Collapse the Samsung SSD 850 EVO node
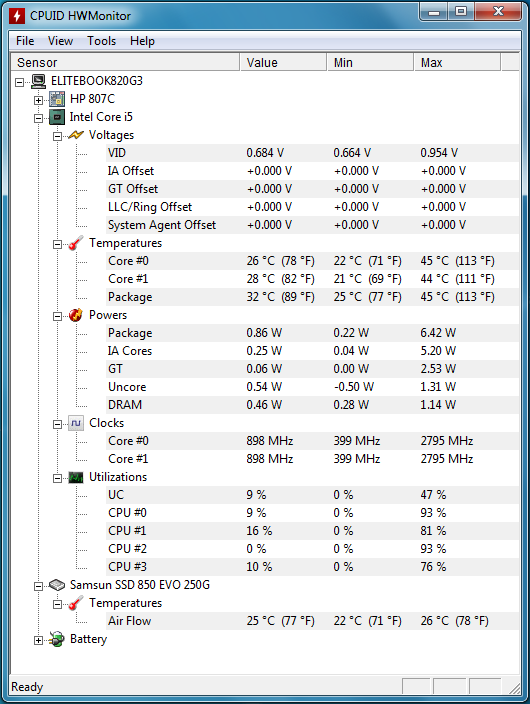This screenshot has width=530, height=704. 39,586
